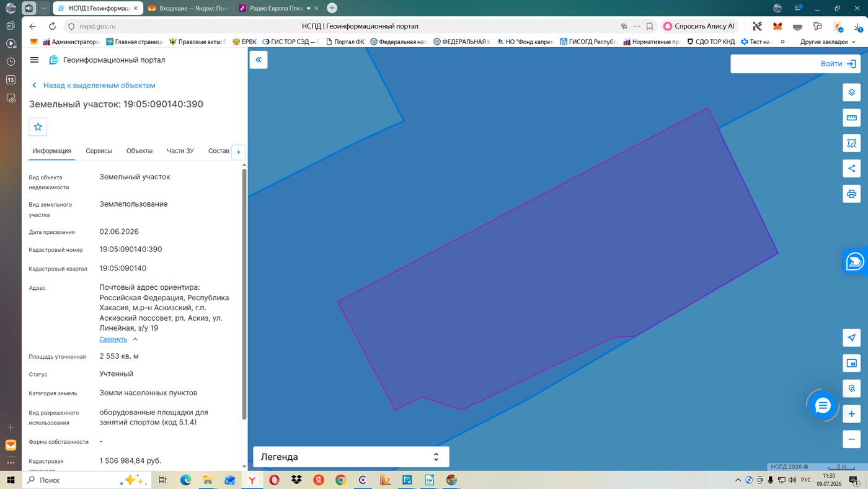Open the map layers icon
The image size is (868, 489).
tap(851, 92)
